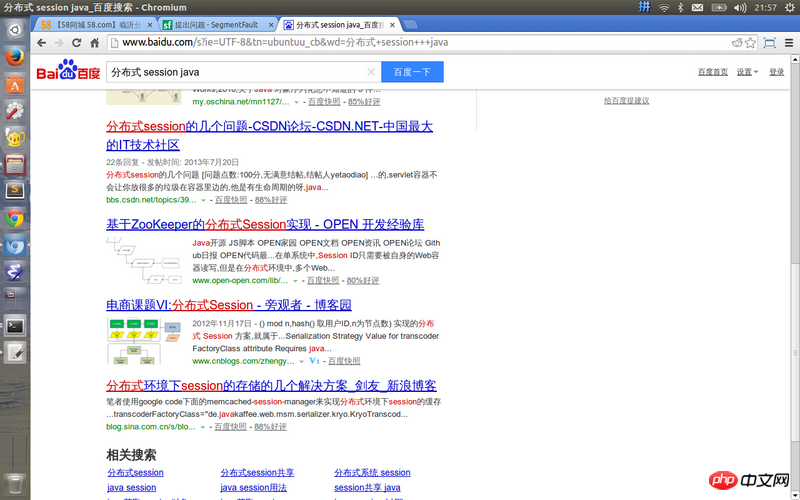800x500 pixels.
Task: Launch Firefox from the dock
Action: pos(15,57)
